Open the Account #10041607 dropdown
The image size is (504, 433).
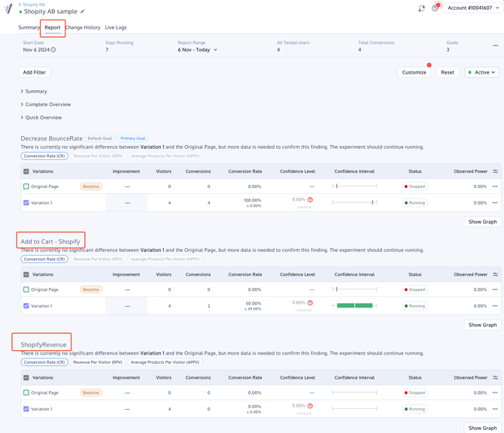473,8
